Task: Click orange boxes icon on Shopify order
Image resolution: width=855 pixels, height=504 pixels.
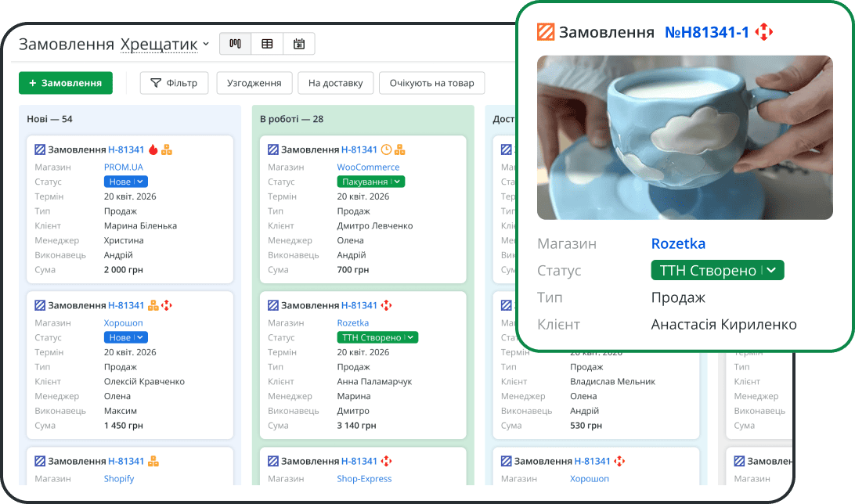Action: pyautogui.click(x=153, y=461)
